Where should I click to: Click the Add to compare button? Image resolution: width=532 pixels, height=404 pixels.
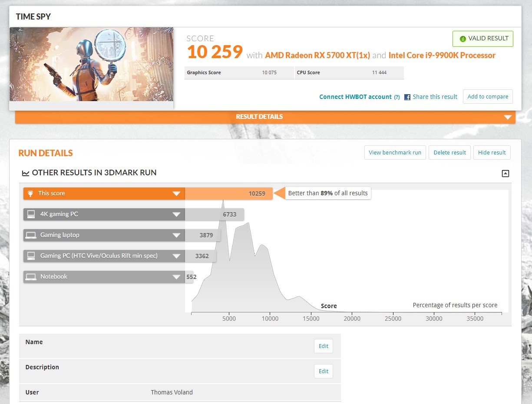(x=488, y=97)
